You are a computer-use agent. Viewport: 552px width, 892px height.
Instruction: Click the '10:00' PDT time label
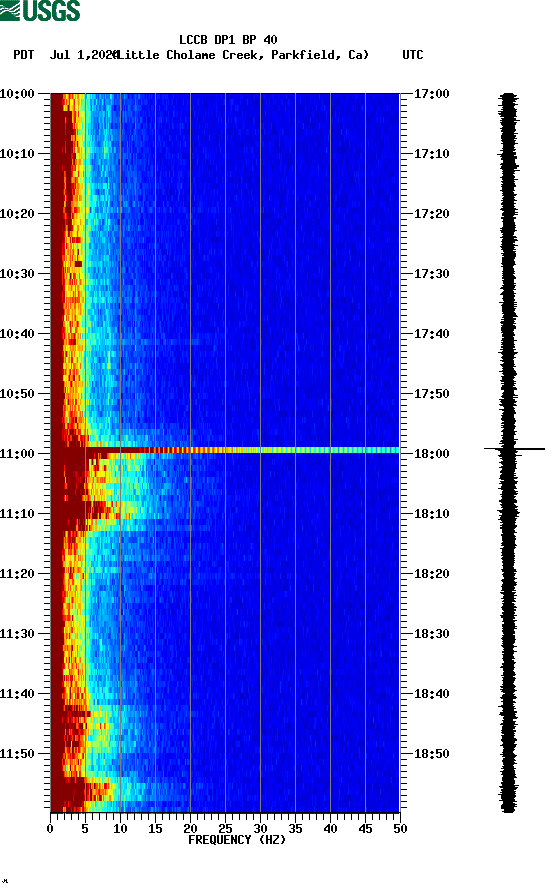point(17,93)
